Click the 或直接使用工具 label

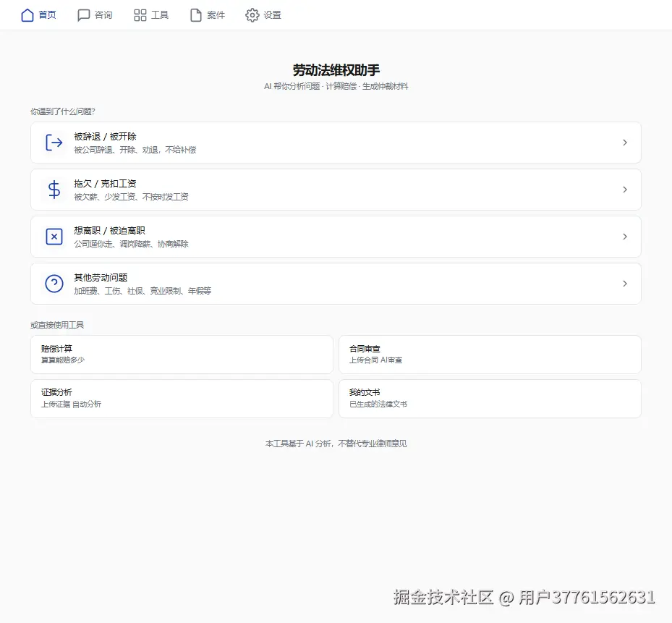(x=57, y=325)
